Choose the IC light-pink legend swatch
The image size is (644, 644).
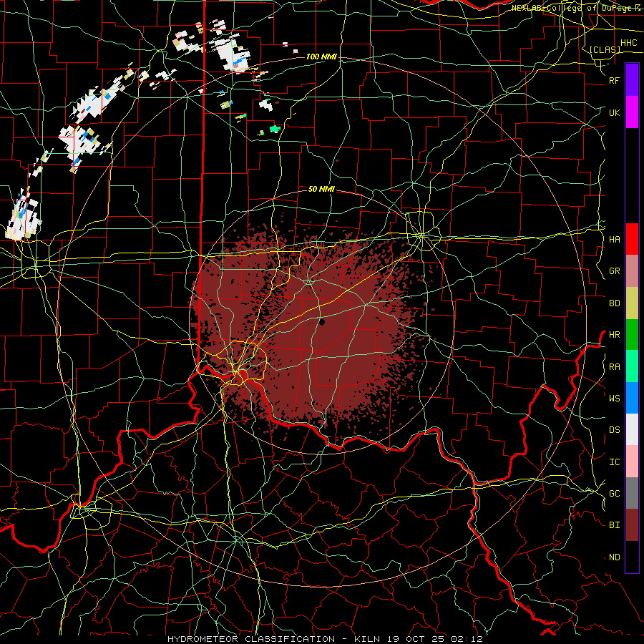coord(632,462)
